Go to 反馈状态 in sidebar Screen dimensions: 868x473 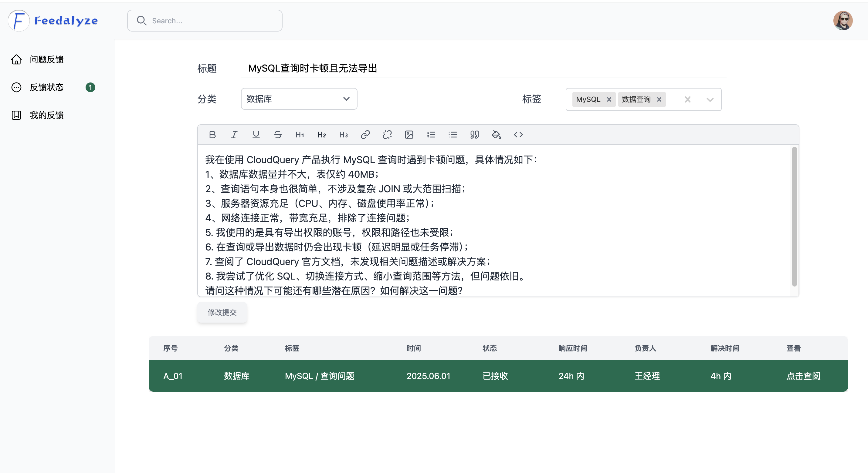(46, 88)
